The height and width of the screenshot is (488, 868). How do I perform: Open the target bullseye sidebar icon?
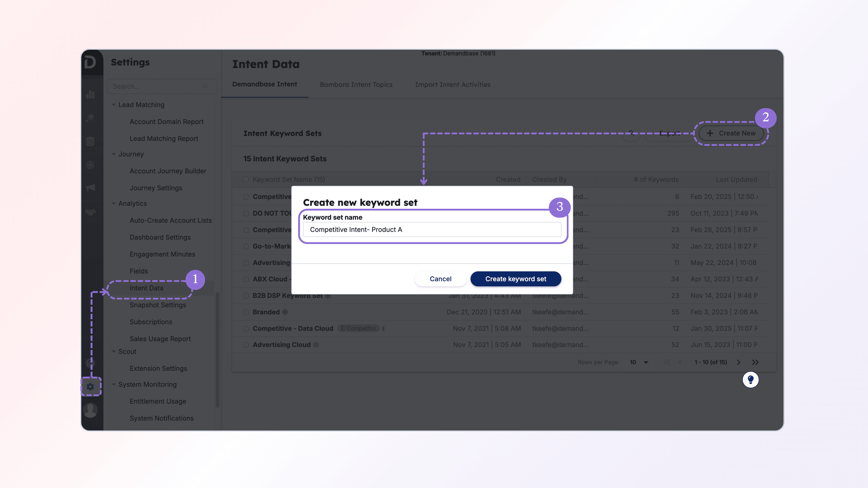[90, 165]
